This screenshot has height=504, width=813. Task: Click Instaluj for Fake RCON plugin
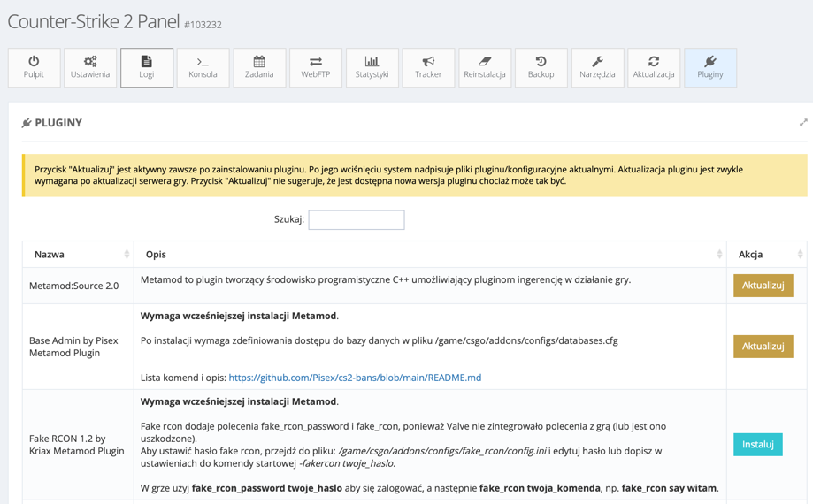tap(757, 444)
